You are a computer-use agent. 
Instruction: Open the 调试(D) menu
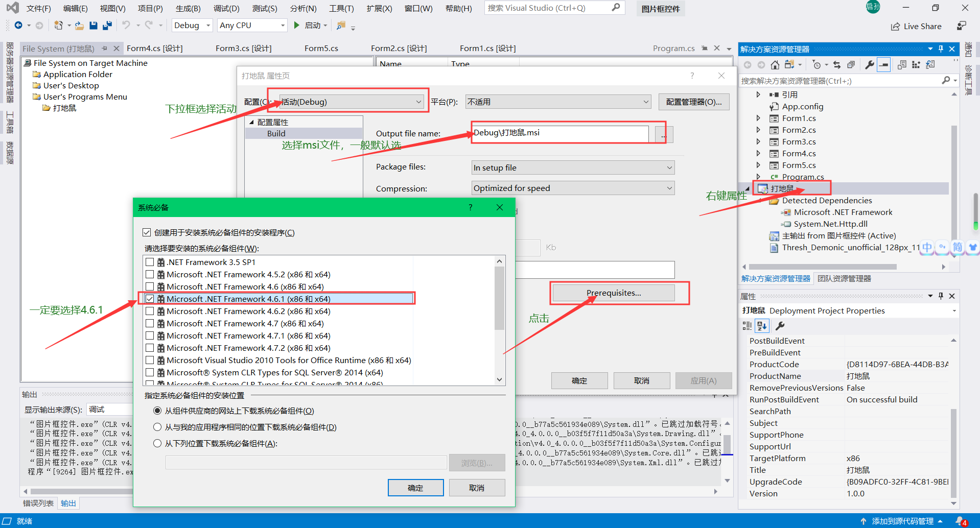point(226,8)
